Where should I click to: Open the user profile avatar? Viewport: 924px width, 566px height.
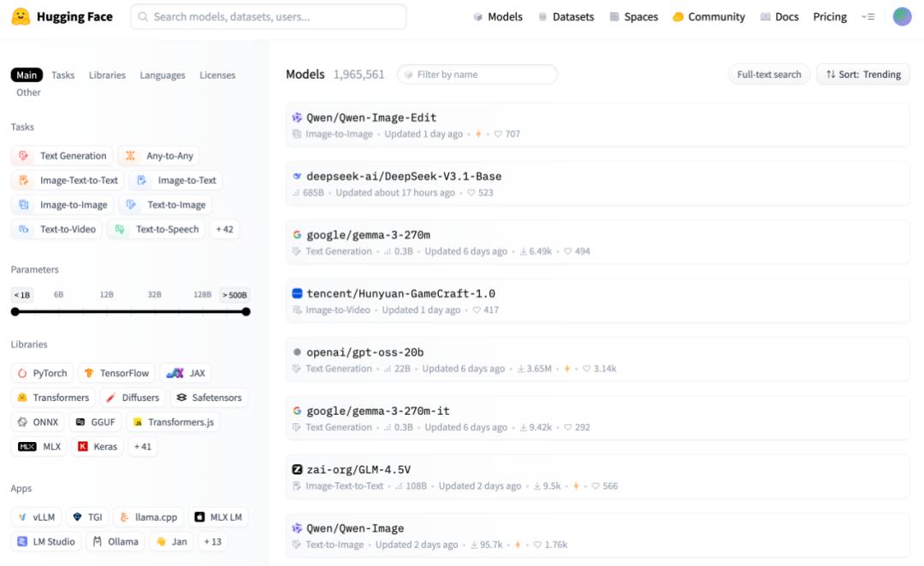click(902, 16)
